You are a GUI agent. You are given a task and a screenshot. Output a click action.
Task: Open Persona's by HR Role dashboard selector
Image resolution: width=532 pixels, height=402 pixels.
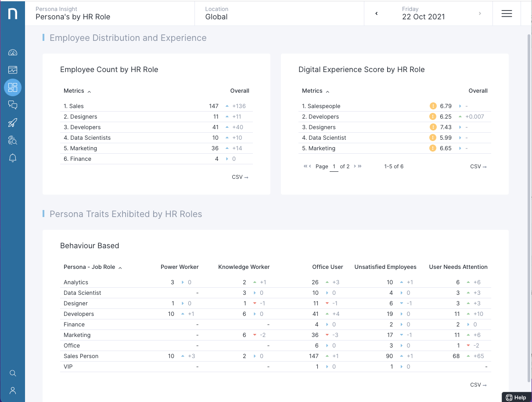(110, 13)
